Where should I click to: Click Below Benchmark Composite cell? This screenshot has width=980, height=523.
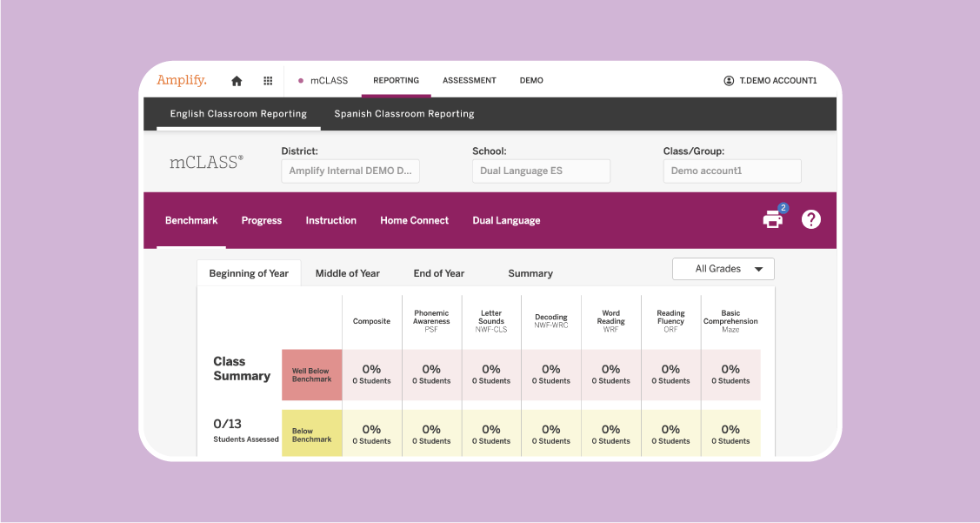click(372, 432)
